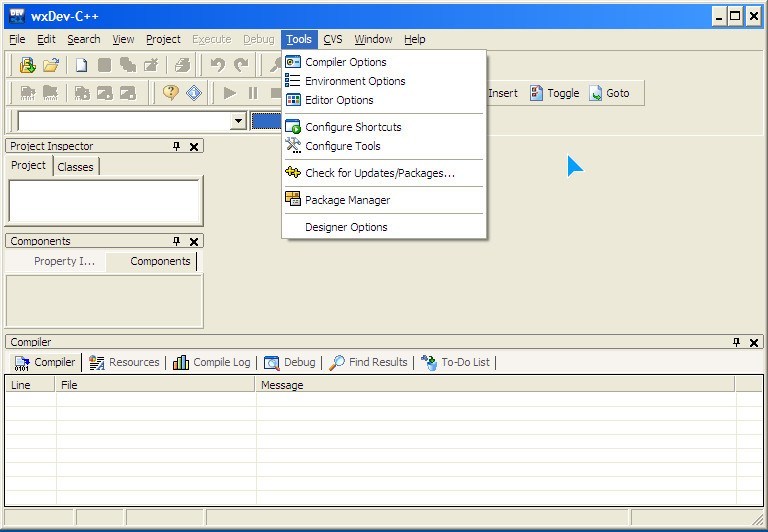Viewport: 768px width, 532px height.
Task: Click the gray pause bars icon
Action: [253, 93]
